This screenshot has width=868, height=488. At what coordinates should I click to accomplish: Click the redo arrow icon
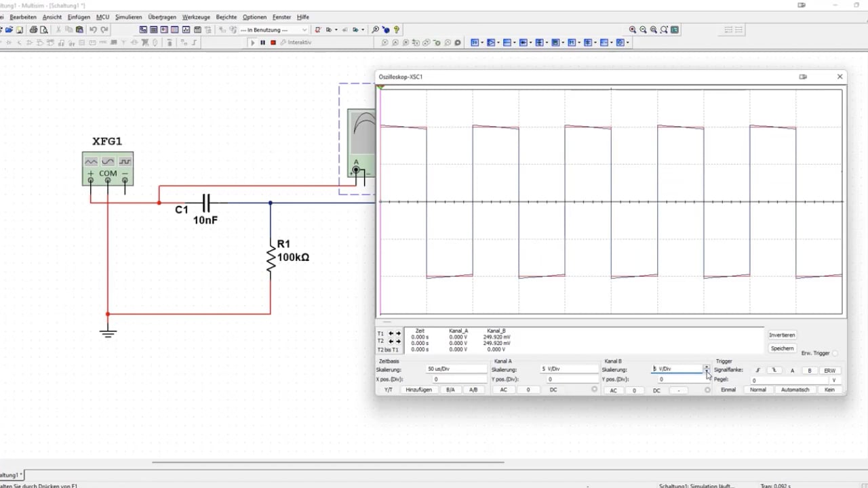104,30
